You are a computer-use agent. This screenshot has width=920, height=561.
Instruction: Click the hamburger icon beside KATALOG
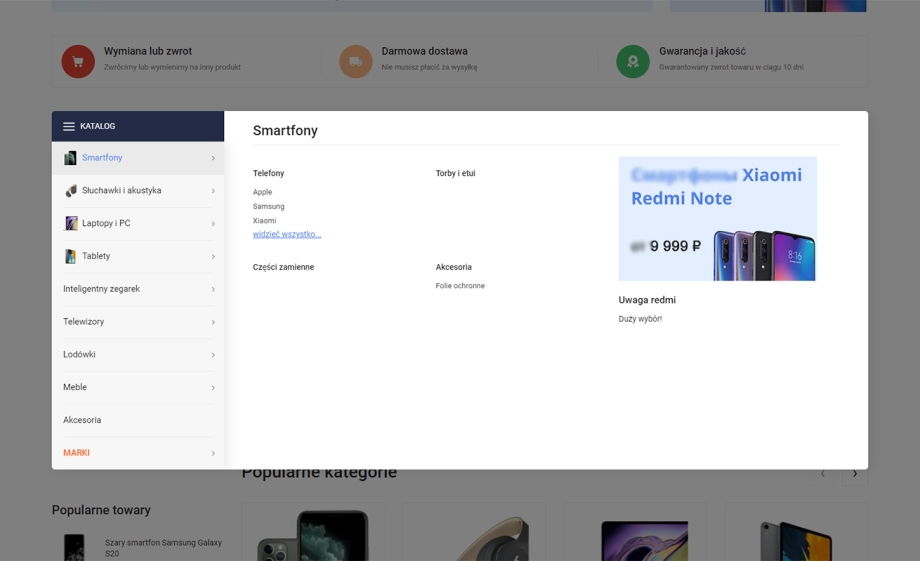point(69,127)
